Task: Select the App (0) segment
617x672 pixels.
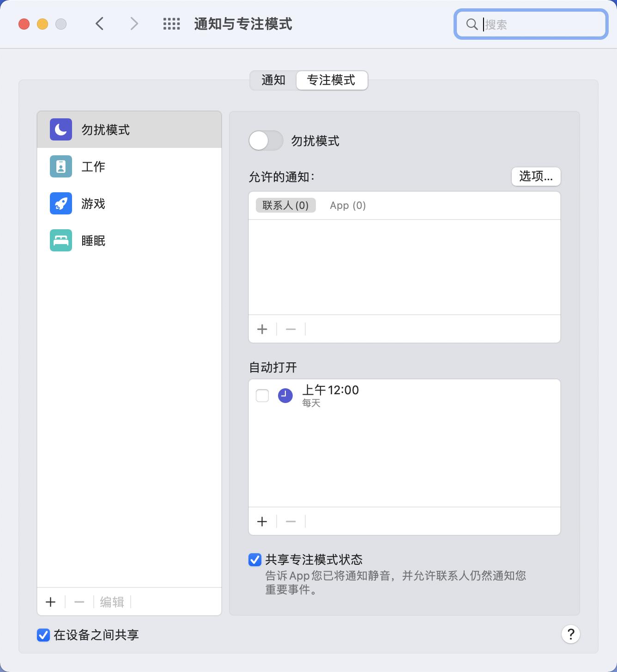Action: click(347, 205)
